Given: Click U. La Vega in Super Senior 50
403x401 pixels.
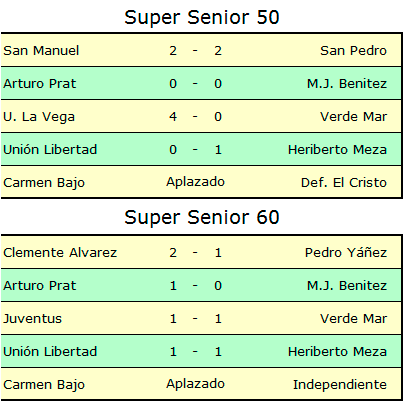Looking at the screenshot, I should click(39, 117).
